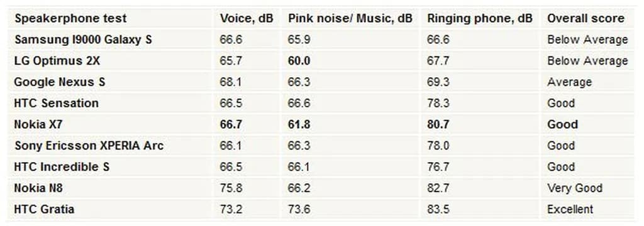Select the Average score for Google Nexus S

coord(569,82)
